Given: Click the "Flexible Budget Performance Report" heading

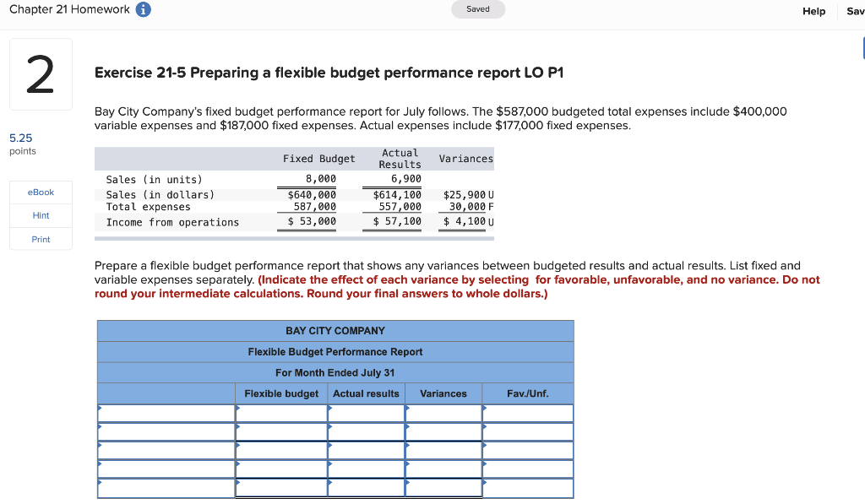Looking at the screenshot, I should (335, 352).
